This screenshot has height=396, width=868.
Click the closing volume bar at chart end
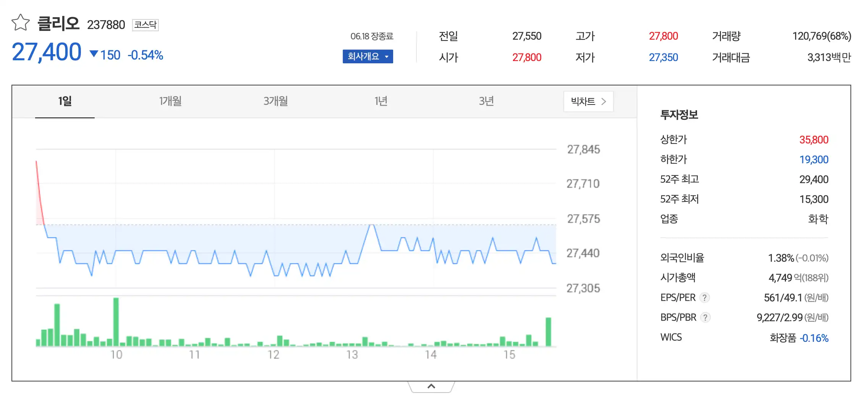point(549,332)
